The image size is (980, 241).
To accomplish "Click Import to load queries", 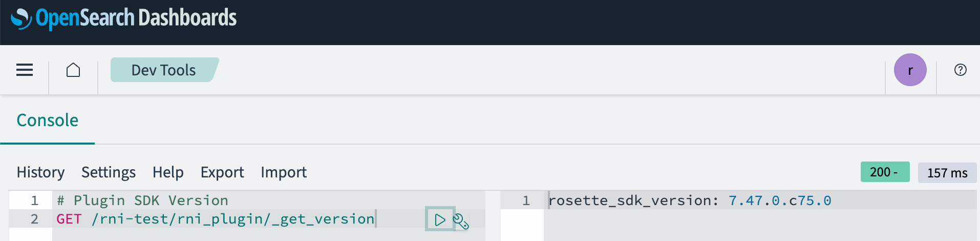I will coord(284,172).
